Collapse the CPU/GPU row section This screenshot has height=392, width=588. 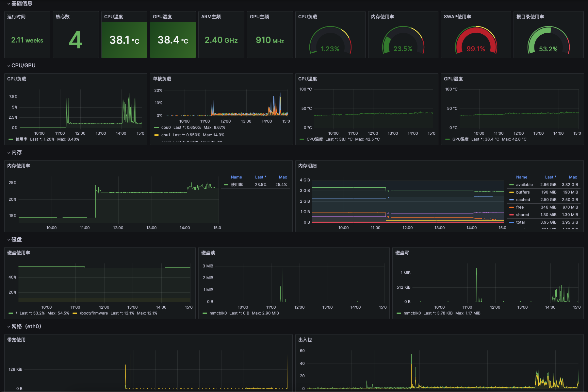[x=22, y=65]
